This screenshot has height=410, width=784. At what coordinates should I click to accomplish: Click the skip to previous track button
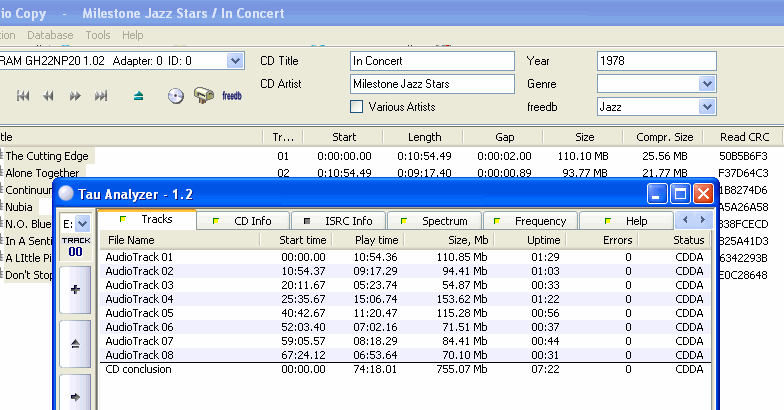(x=23, y=96)
